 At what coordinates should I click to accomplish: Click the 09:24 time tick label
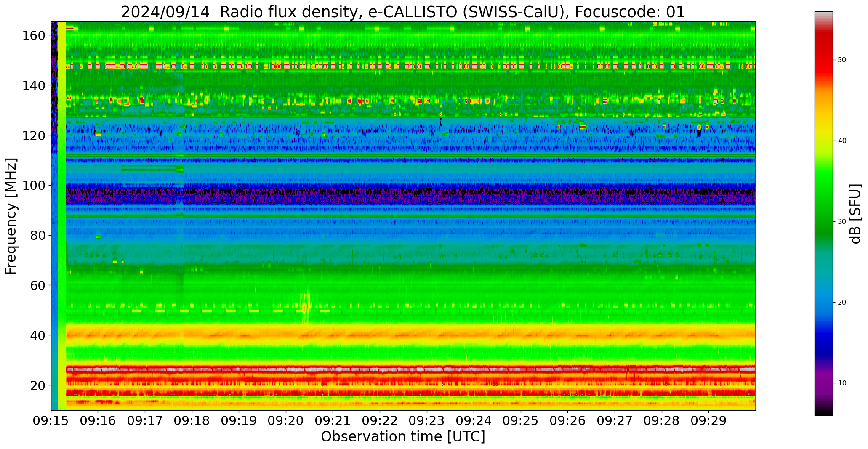coord(474,421)
